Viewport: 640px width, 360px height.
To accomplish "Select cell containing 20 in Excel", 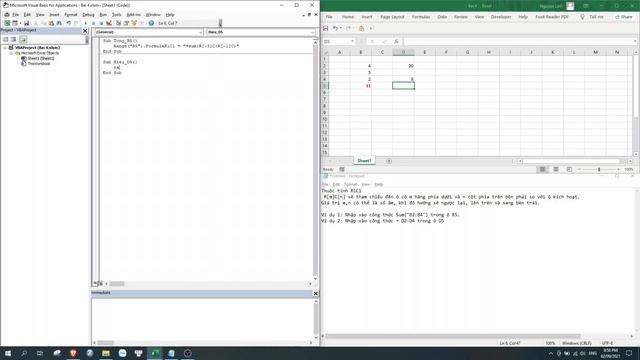I will coord(403,66).
